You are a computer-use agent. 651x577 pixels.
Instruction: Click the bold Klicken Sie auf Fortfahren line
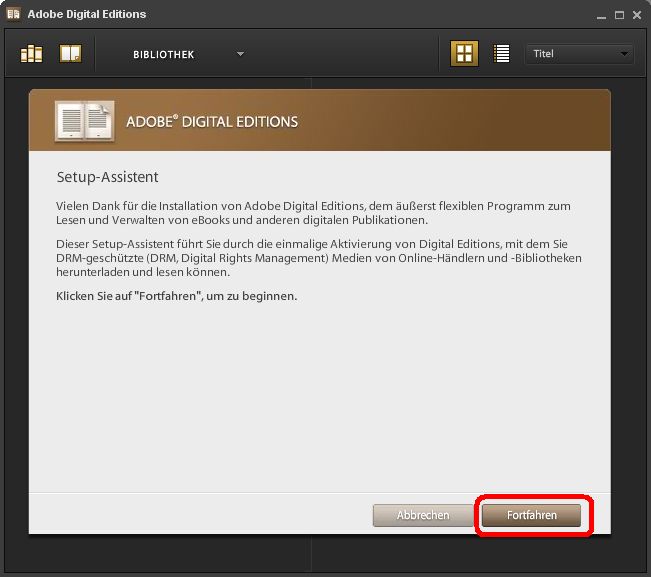(177, 296)
